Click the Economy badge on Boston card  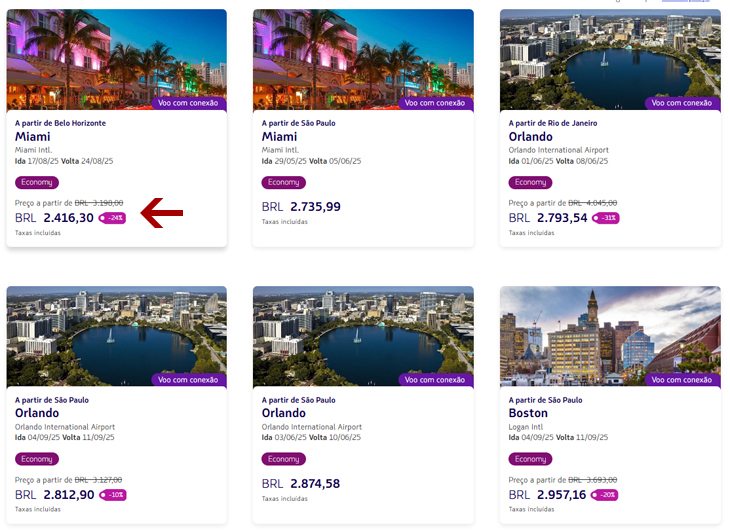click(x=530, y=459)
